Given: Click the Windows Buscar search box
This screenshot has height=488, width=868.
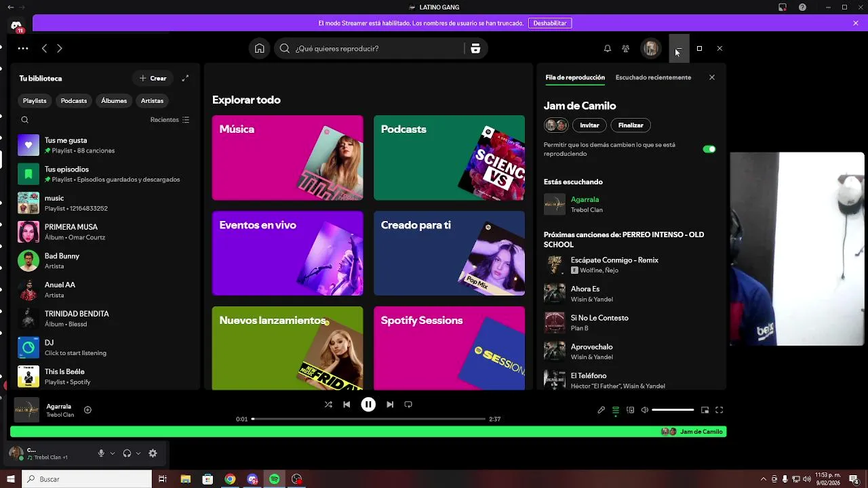Looking at the screenshot, I should [87, 479].
